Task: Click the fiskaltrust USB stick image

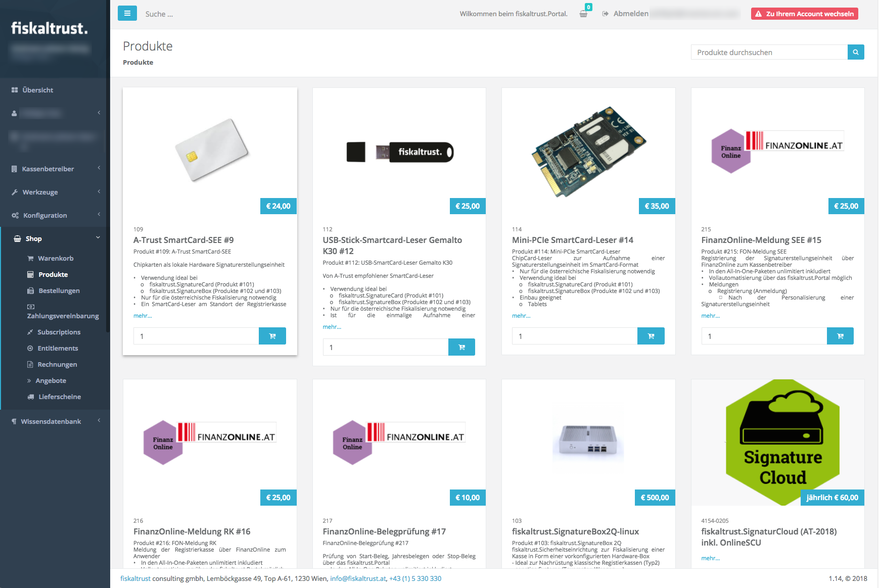Action: coord(400,152)
